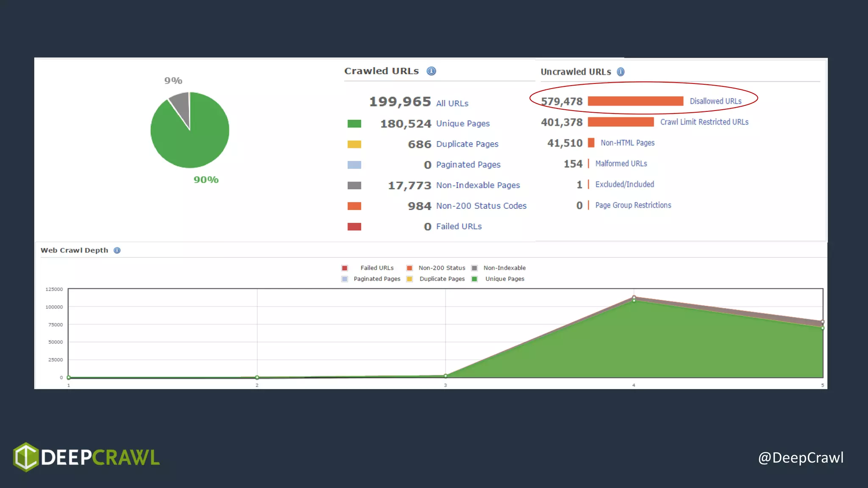Toggle Paginated Pages legend series
The width and height of the screenshot is (868, 488).
[376, 279]
